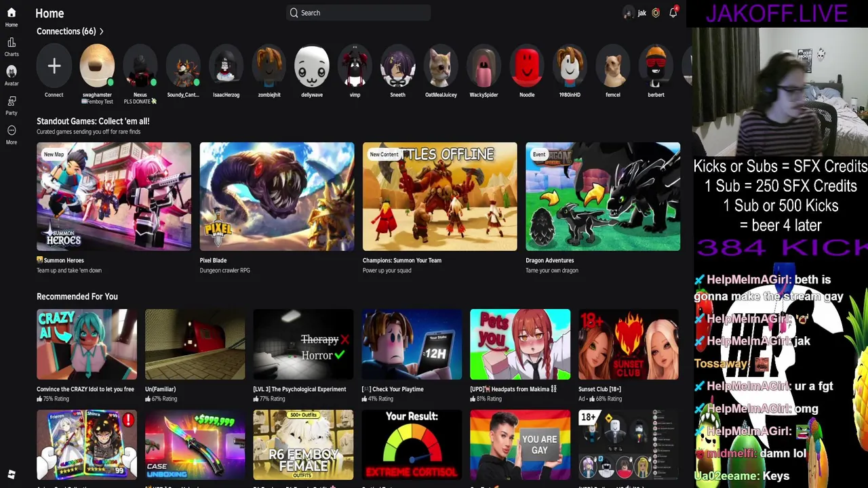Click the Connect plus button
The height and width of the screenshot is (488, 868).
coord(54,66)
